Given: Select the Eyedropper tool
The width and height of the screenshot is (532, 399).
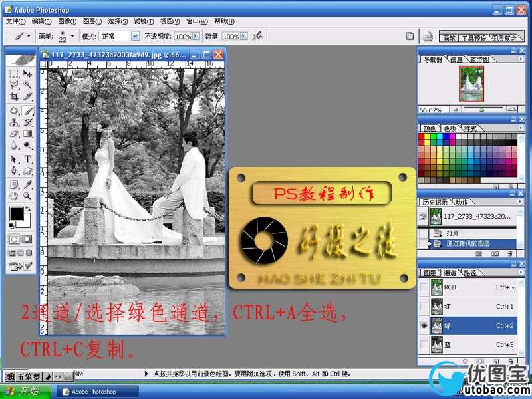Looking at the screenshot, I should 27,185.
